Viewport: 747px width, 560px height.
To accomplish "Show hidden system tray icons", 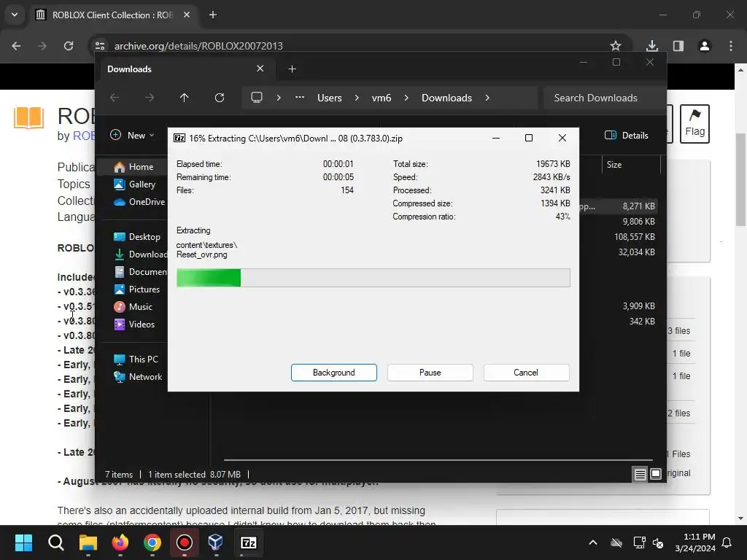I will (593, 542).
